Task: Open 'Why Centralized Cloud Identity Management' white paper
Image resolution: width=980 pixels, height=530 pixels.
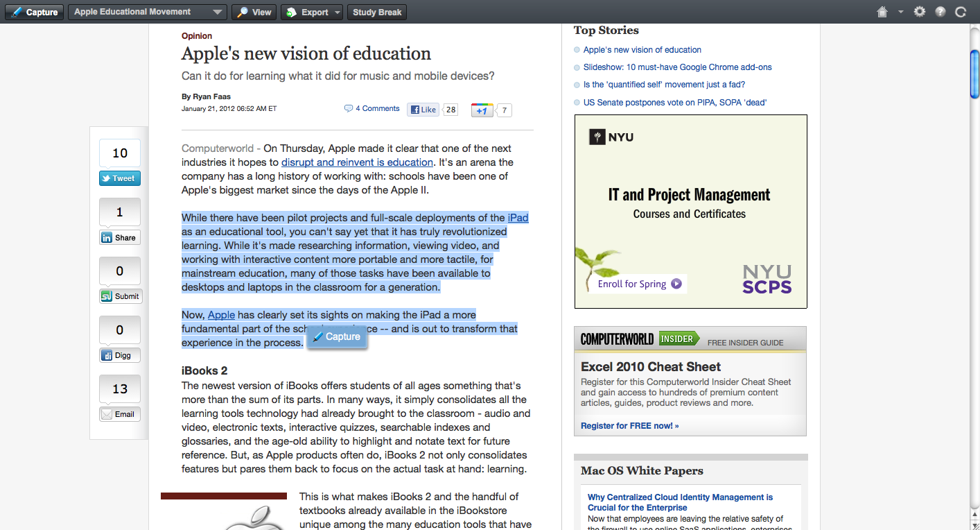Action: [681, 502]
